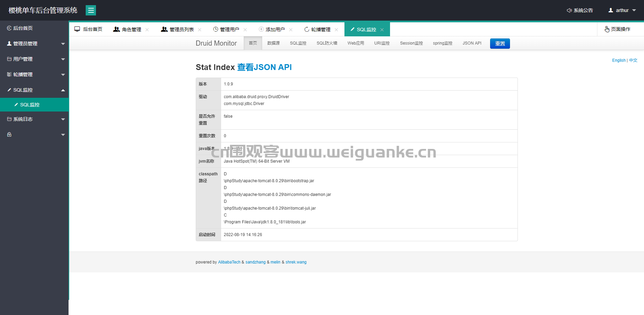Open the sandzhang footer link
Image resolution: width=644 pixels, height=315 pixels.
pos(255,262)
